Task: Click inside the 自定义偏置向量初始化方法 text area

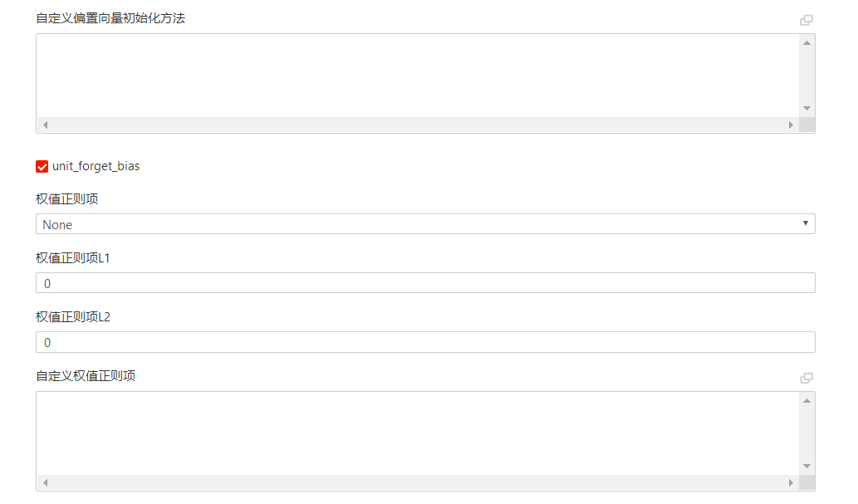Action: coord(418,76)
